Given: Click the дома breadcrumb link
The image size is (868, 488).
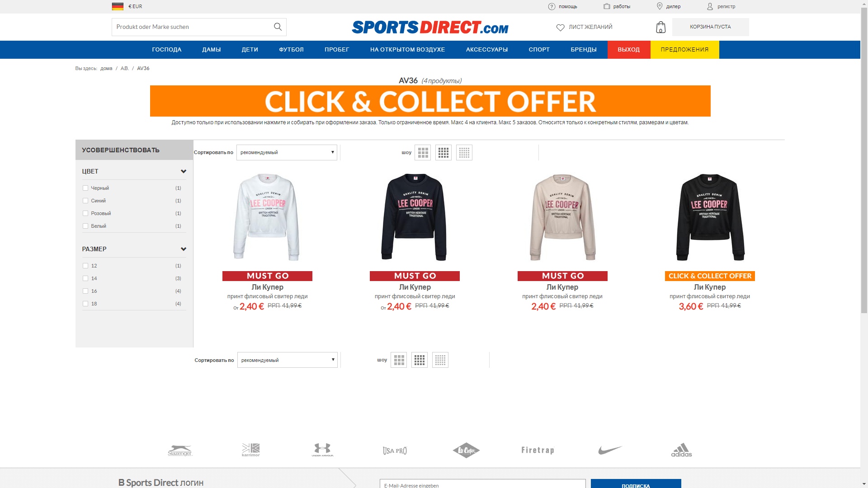Looking at the screenshot, I should point(106,68).
